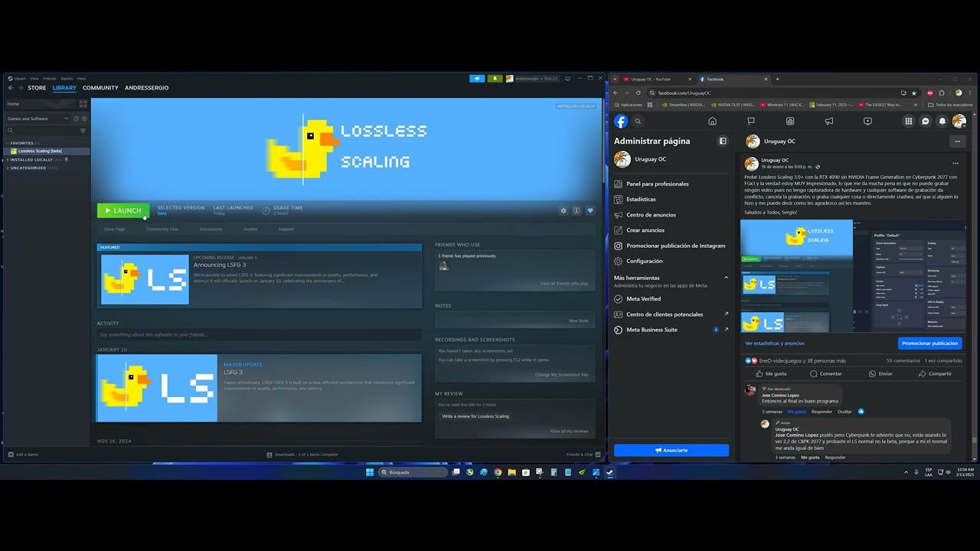Open Todos los marcadores bookmarks folder
Screen dimensions: 980x551
(x=950, y=104)
